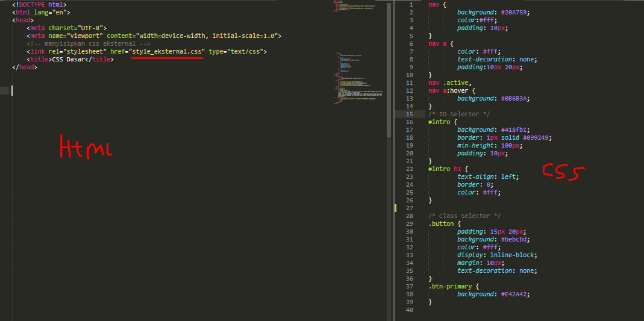Click the 'nav .active,' selector

pos(450,83)
